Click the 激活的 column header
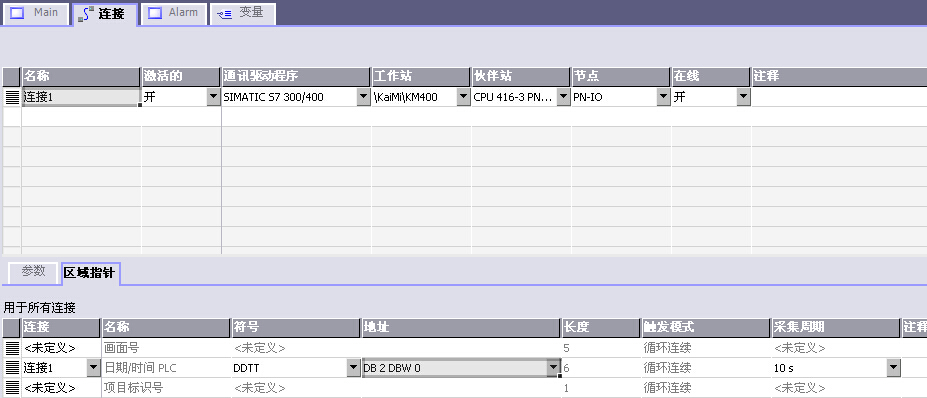The height and width of the screenshot is (398, 927). 181,77
